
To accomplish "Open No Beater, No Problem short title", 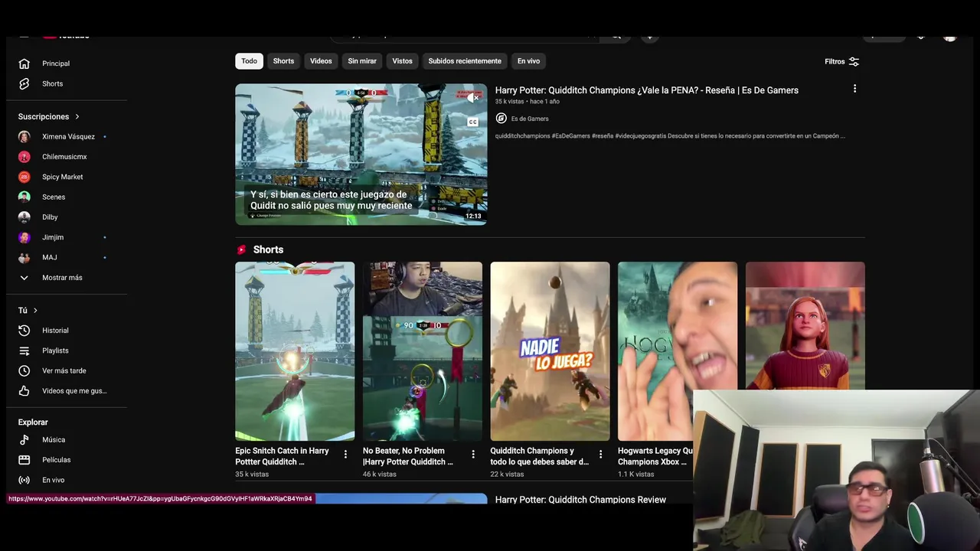I will [408, 456].
